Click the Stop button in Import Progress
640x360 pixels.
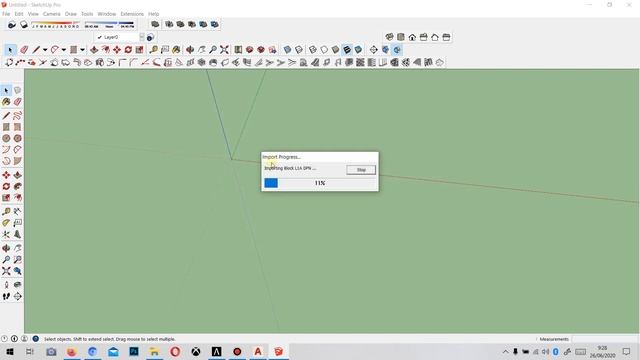(361, 170)
